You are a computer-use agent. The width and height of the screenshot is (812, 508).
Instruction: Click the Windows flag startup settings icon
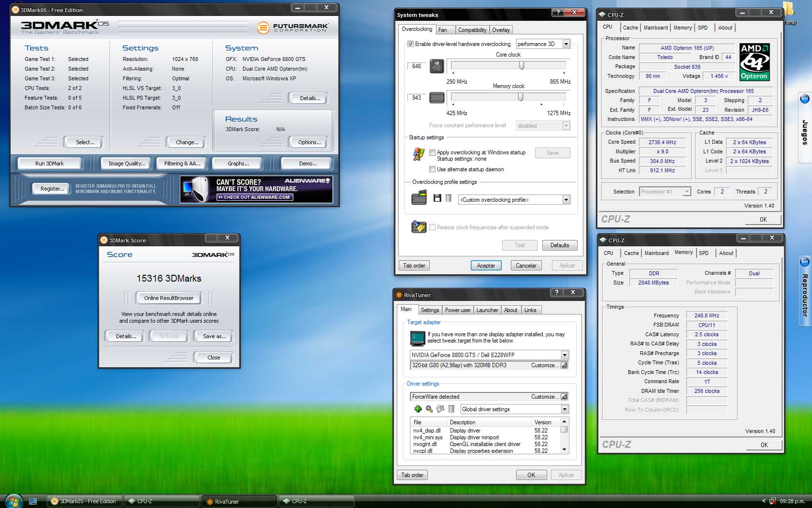tap(419, 155)
